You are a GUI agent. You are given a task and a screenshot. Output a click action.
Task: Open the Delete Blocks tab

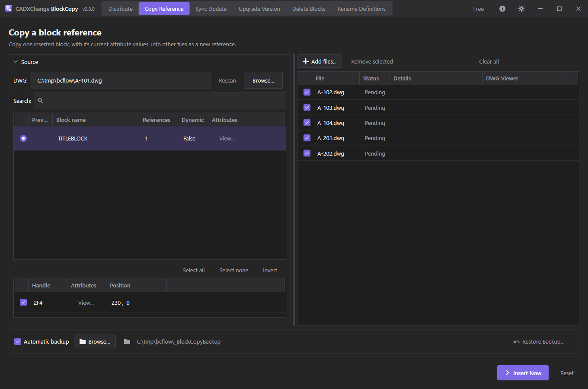309,9
